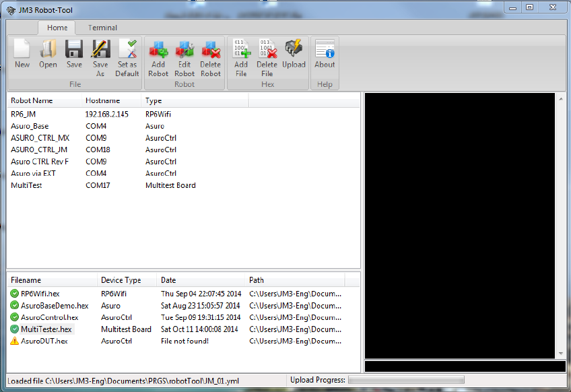The width and height of the screenshot is (571, 392).
Task: Select the AsuroBaseDemo.hex file
Action: coord(55,305)
